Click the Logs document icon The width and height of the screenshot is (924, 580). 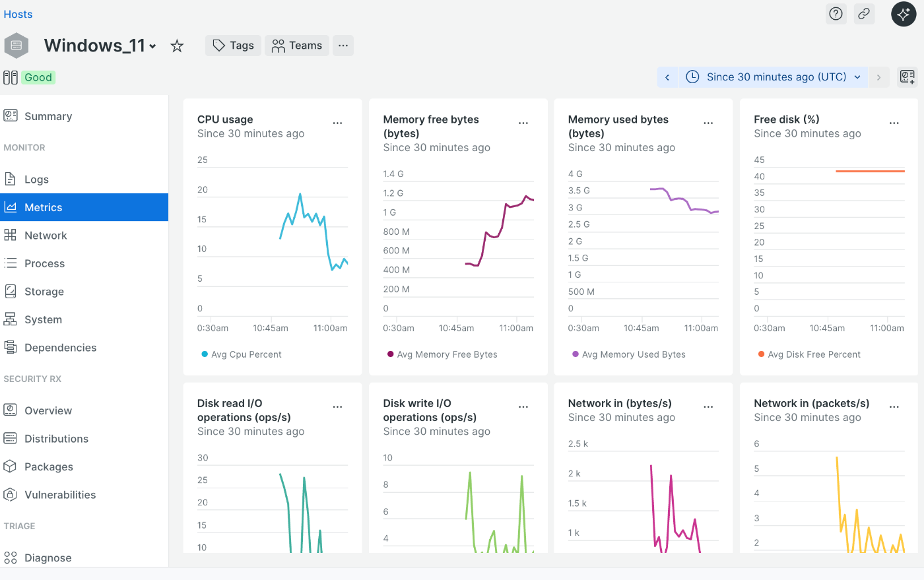coord(11,179)
